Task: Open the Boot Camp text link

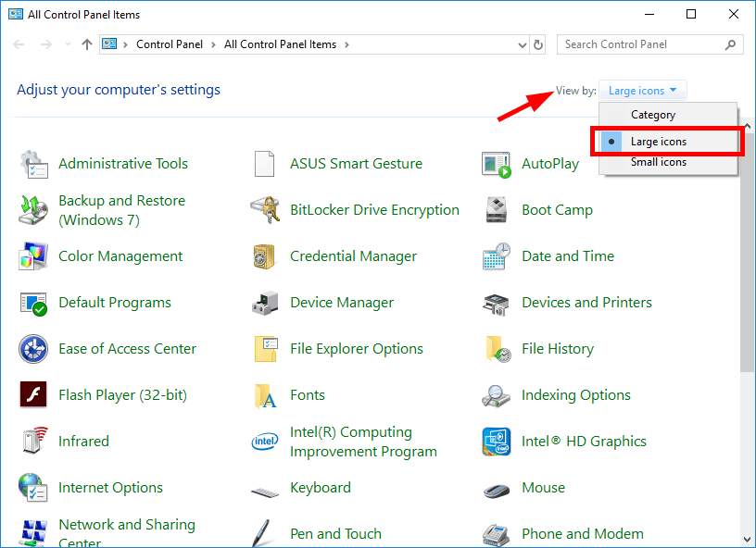Action: 558,210
